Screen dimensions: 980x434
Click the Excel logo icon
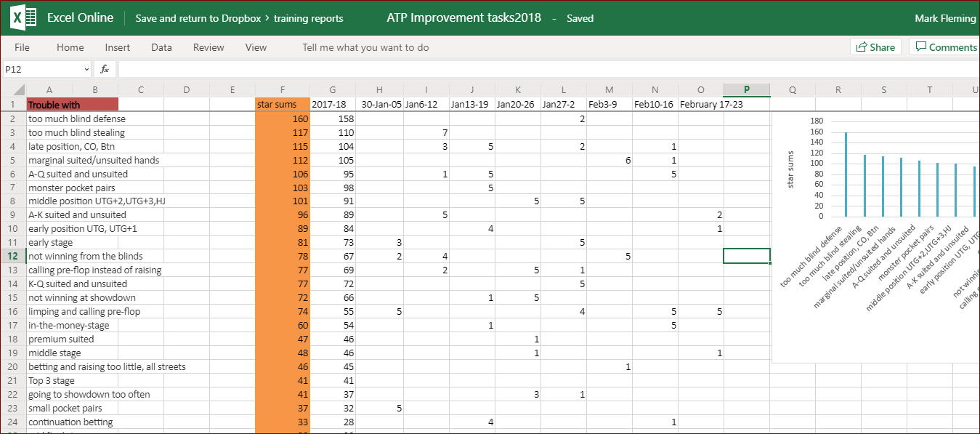coord(23,18)
